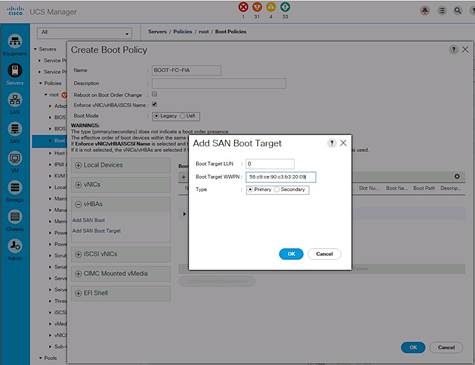Click Cancel in Add SAN Boot Target dialog

(x=324, y=254)
